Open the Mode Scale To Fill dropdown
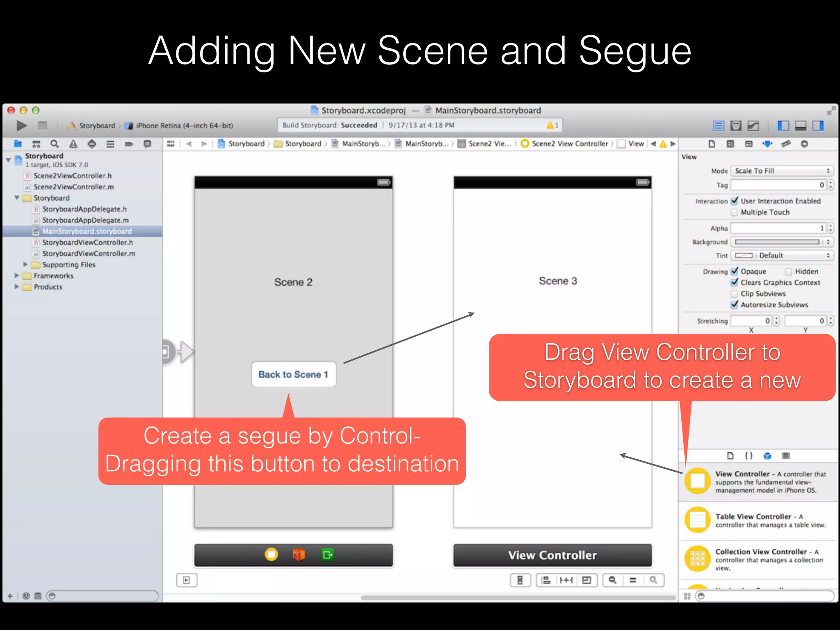Screen dimensions: 840x630 782,171
